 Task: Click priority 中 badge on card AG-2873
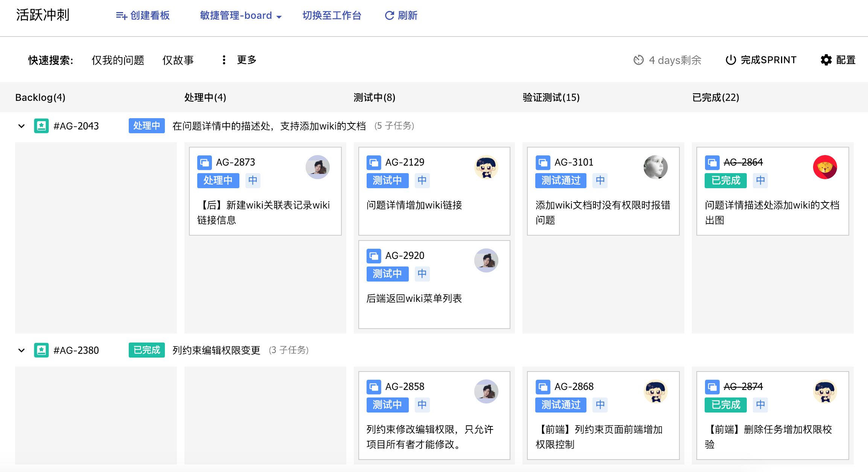(253, 181)
